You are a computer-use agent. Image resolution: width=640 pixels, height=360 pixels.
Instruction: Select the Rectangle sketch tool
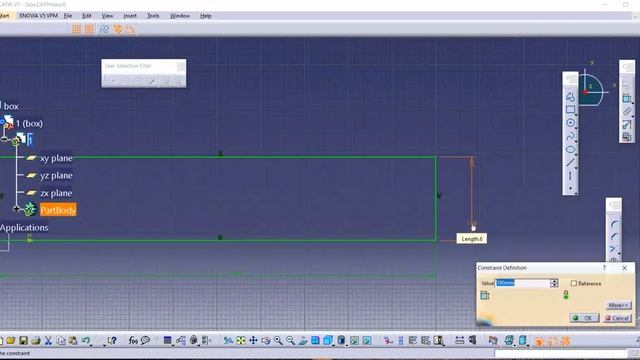coord(570,109)
